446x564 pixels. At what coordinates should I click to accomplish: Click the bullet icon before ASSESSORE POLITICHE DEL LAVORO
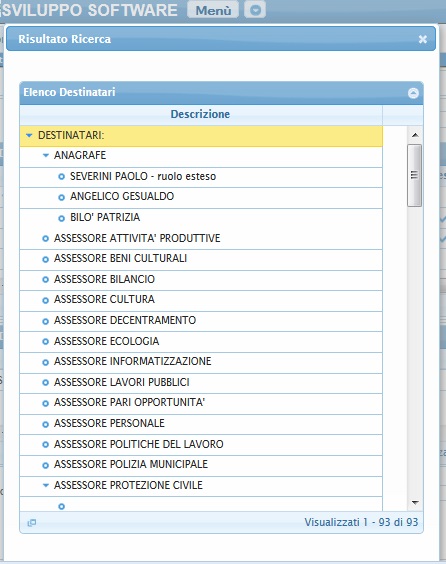[x=45, y=445]
